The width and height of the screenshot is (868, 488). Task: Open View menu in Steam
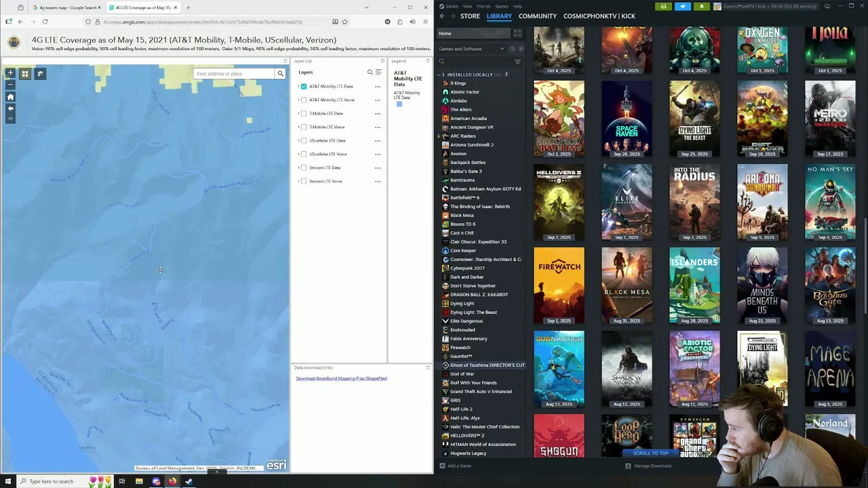coord(467,6)
